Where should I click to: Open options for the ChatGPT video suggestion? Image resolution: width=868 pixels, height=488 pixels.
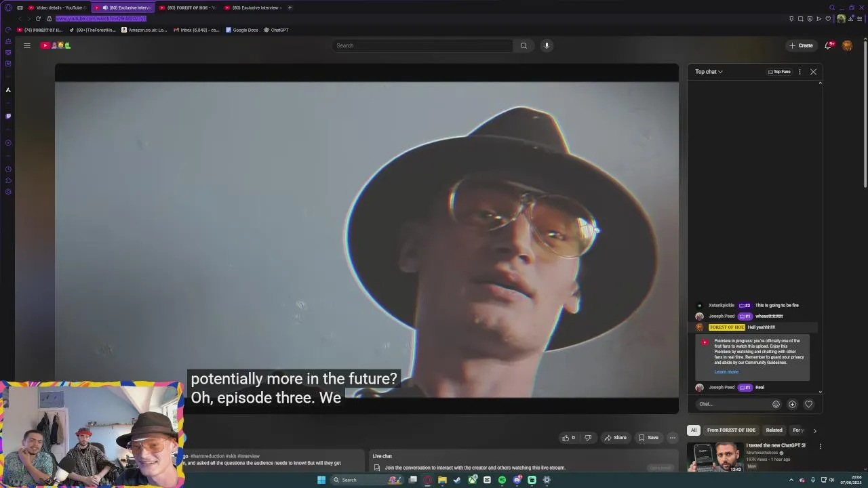pos(820,447)
